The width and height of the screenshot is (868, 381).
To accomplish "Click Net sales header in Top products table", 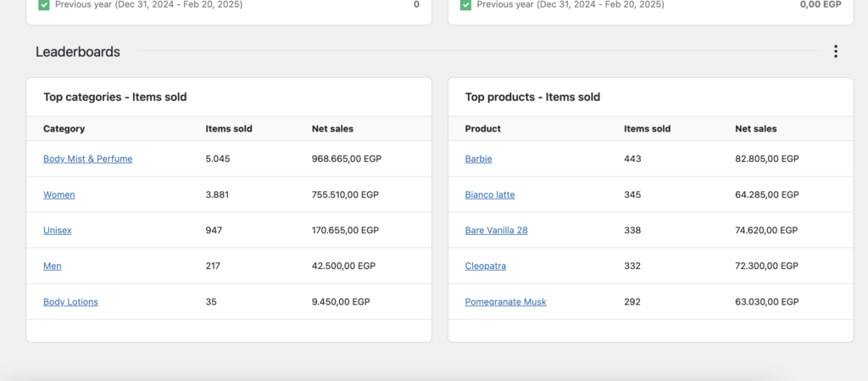I will click(755, 129).
